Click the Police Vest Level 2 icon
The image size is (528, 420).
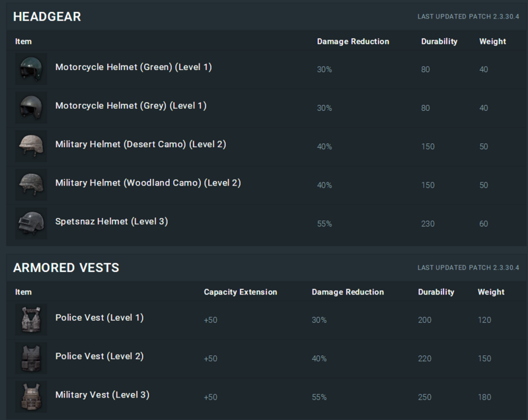point(30,357)
